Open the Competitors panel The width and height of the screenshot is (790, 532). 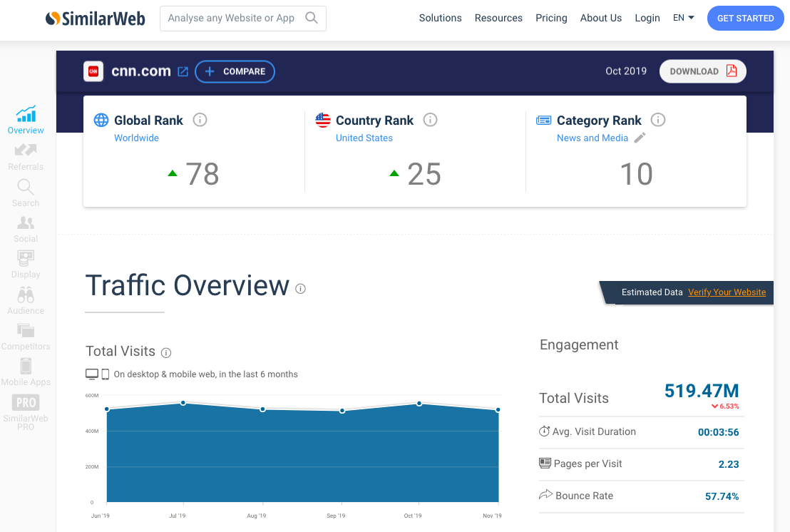tap(25, 335)
